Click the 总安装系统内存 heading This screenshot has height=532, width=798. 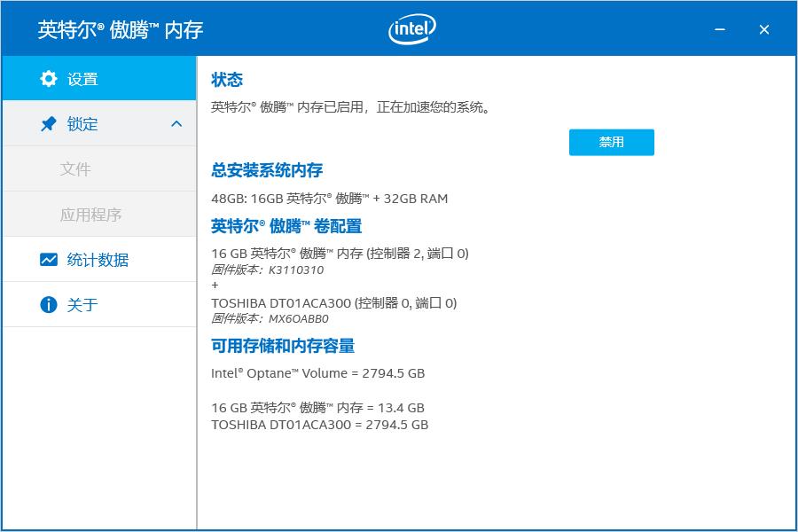[x=267, y=170]
